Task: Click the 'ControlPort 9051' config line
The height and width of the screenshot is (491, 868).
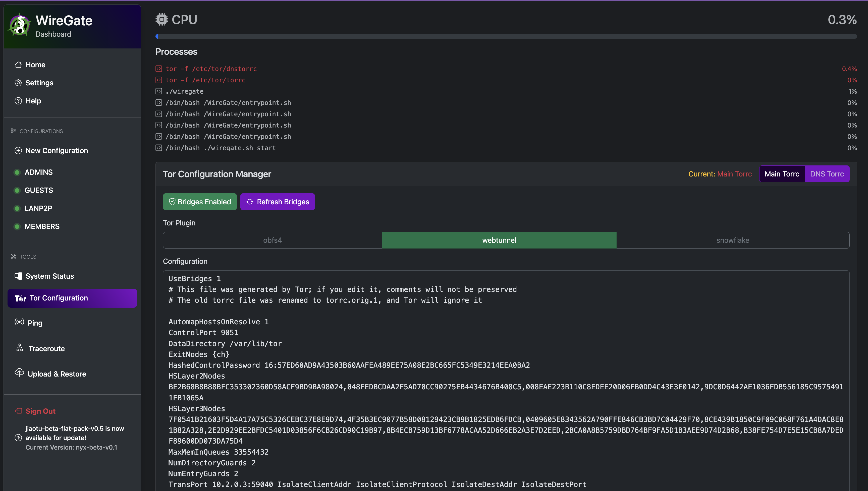Action: (203, 333)
